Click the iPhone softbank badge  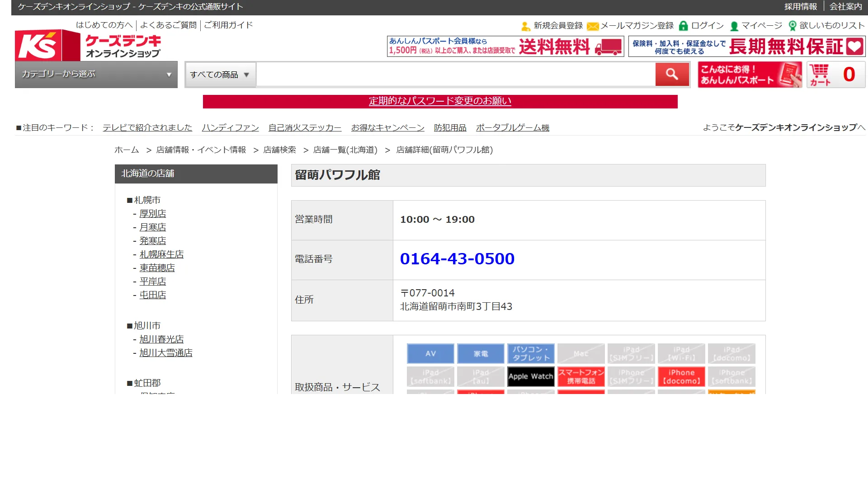731,377
